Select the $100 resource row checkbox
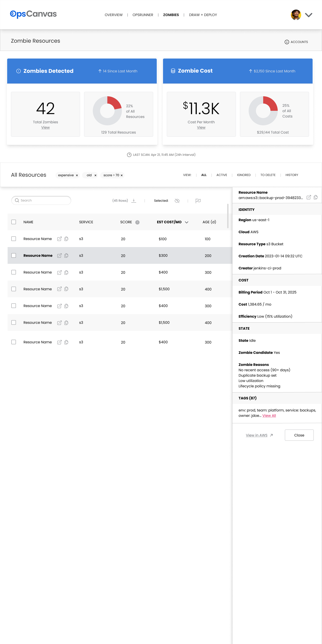This screenshot has height=644, width=322. point(14,239)
